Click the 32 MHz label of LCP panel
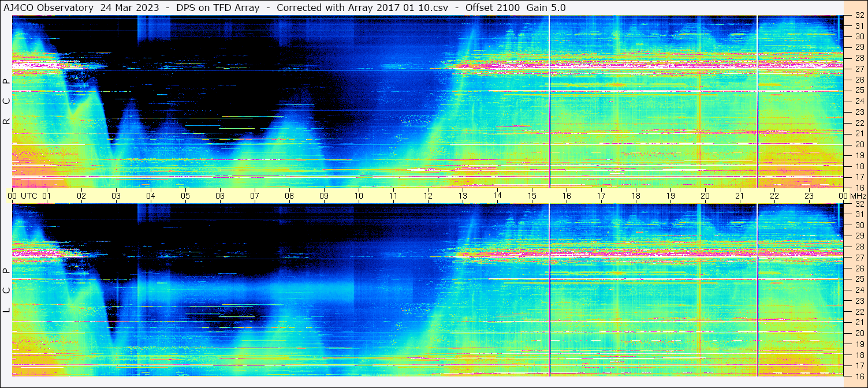 point(859,204)
